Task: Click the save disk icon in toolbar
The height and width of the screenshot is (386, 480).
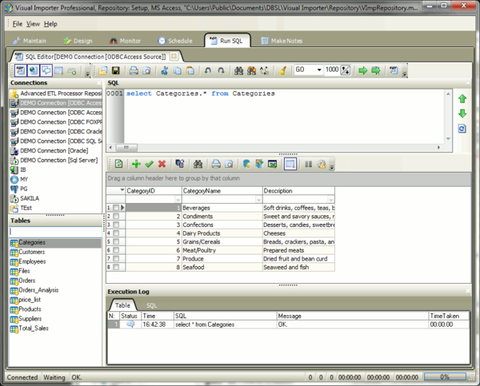Action: (x=116, y=70)
